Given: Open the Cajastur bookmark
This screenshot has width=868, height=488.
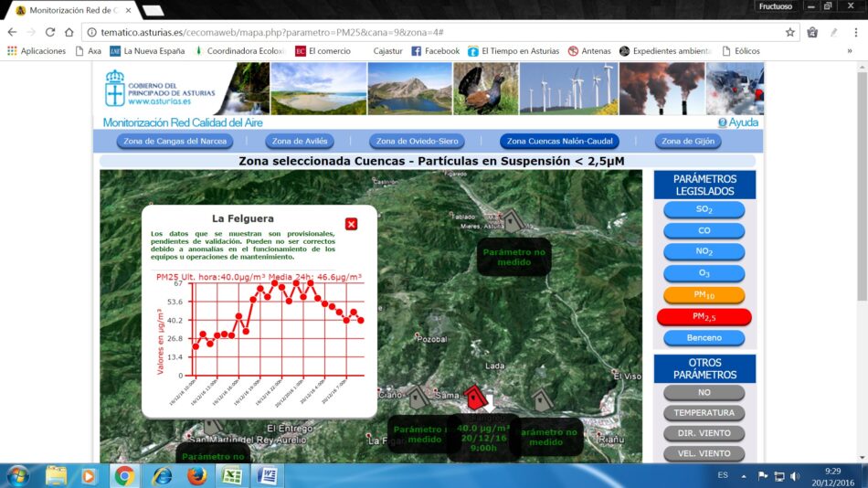Looking at the screenshot, I should [x=387, y=51].
